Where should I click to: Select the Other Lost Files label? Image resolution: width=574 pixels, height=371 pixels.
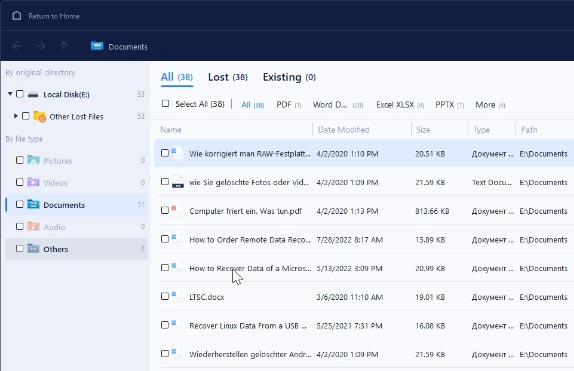[76, 116]
